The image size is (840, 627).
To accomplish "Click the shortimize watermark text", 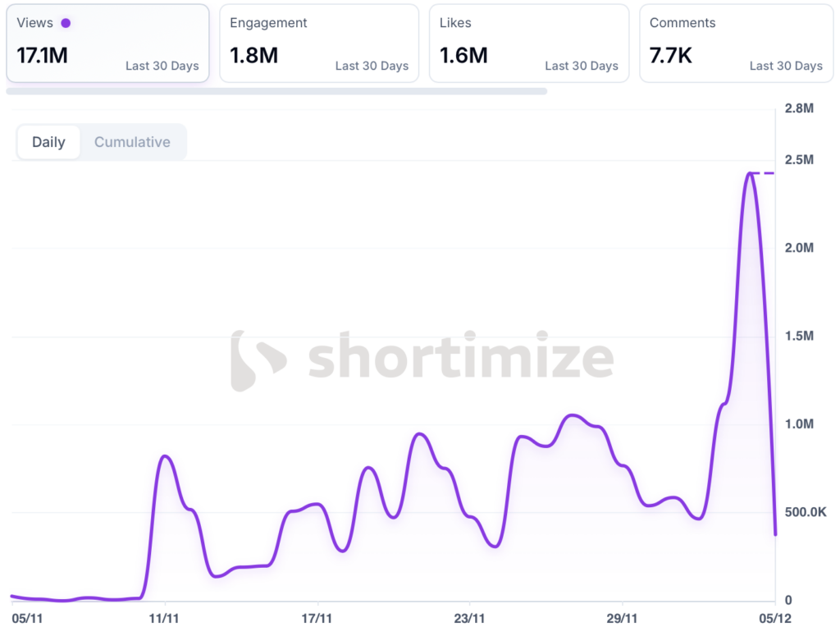I will point(461,358).
